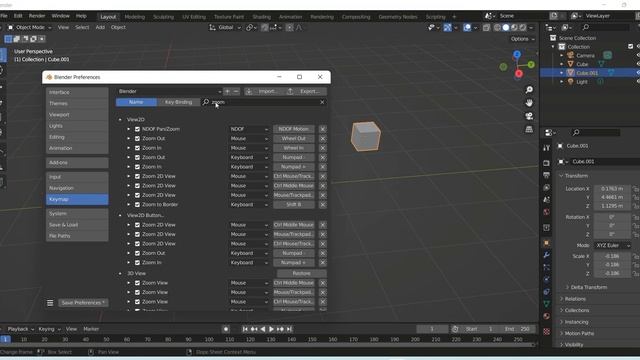Uncheck the Zoom to Border checkbox
The image size is (640, 360).
click(x=138, y=204)
